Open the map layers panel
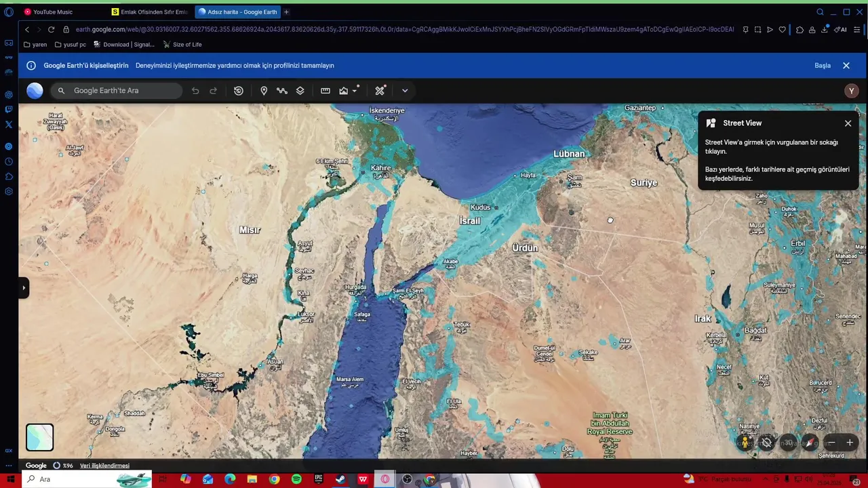The width and height of the screenshot is (868, 488). (x=300, y=91)
